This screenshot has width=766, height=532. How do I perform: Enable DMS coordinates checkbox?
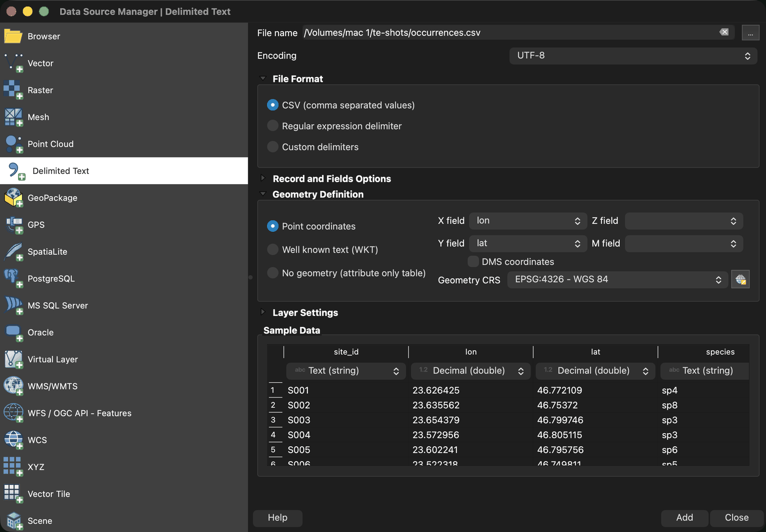tap(473, 261)
